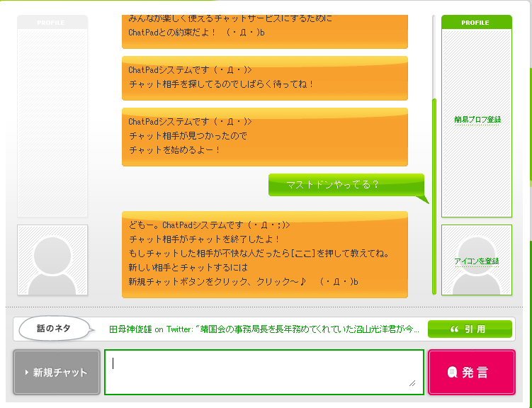Open the 簡易プロフ登録 link

pos(477,120)
